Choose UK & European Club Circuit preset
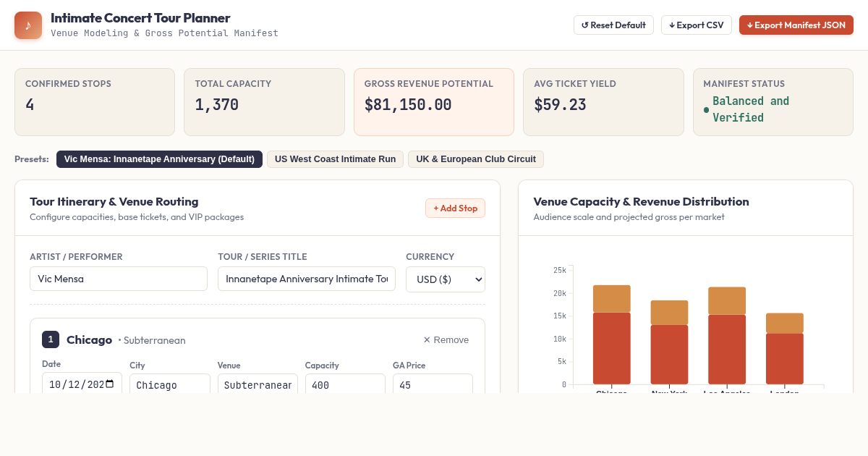 476,159
